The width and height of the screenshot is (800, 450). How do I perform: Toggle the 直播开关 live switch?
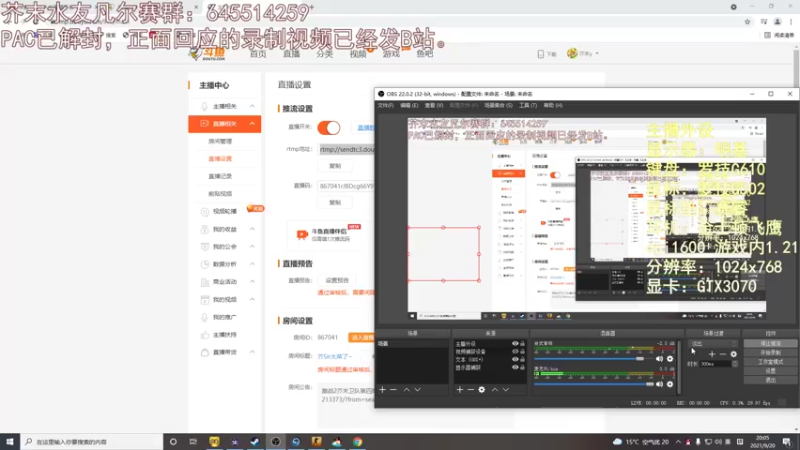tap(329, 128)
